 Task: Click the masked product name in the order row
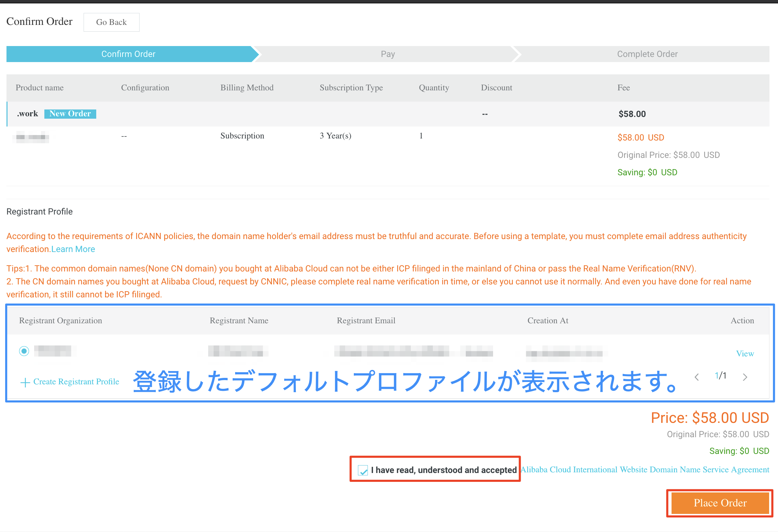pyautogui.click(x=30, y=137)
